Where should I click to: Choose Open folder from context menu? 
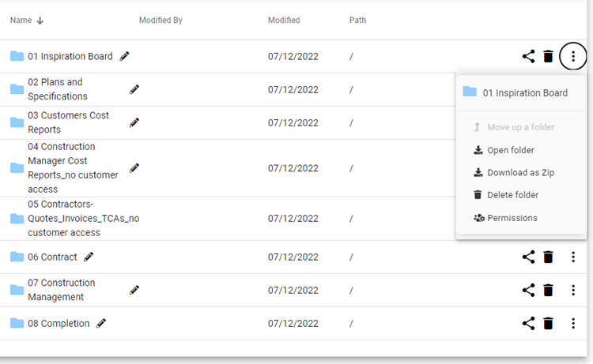[x=510, y=150]
